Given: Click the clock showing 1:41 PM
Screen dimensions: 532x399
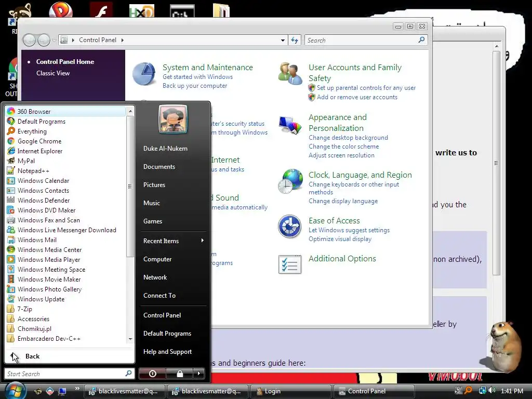Looking at the screenshot, I should click(x=512, y=391).
